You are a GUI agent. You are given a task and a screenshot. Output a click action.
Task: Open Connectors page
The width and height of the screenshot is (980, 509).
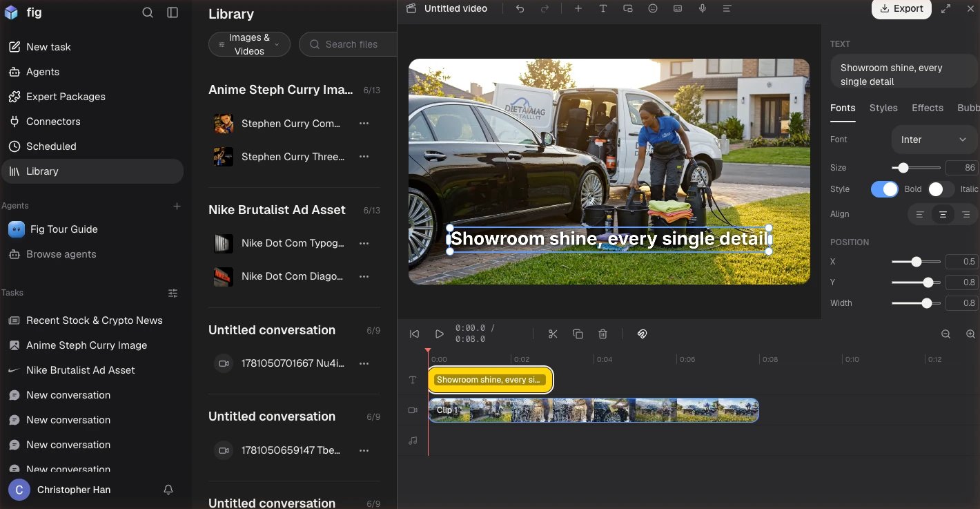click(x=92, y=122)
